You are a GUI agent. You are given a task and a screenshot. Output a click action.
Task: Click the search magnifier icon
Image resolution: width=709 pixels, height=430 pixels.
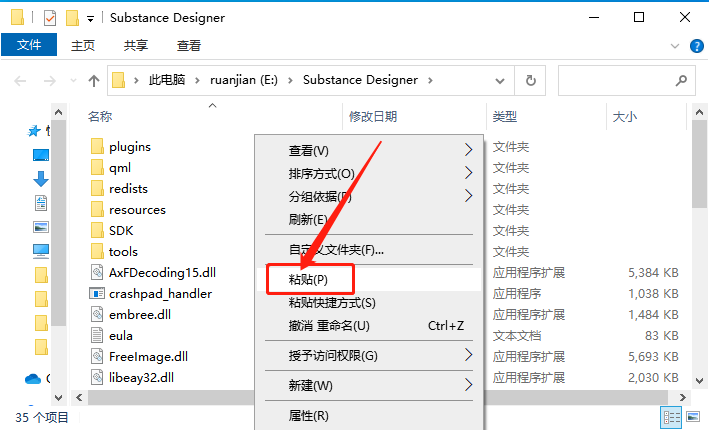tap(681, 80)
